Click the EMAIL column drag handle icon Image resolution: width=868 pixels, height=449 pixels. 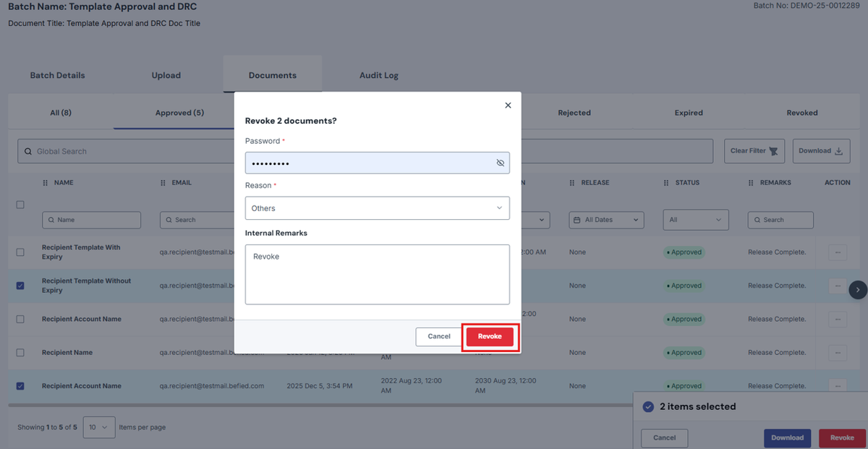[163, 183]
